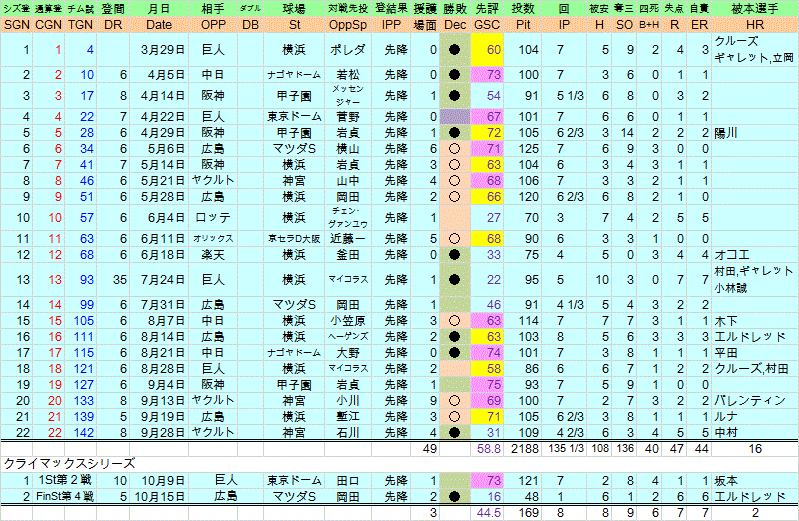Viewport: 799px width, 521px height.
Task: Select opposing pitcher ポレダ
Action: [x=348, y=50]
